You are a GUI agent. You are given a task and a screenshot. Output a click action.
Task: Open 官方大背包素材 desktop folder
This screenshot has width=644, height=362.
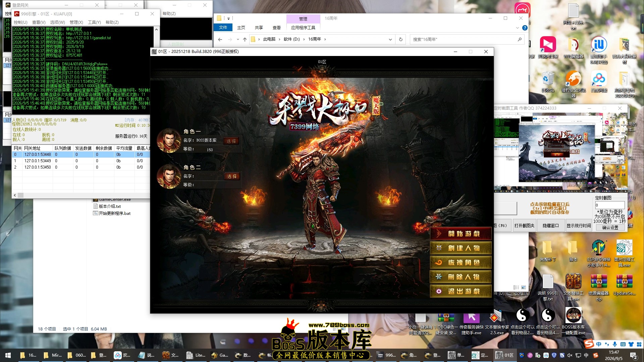pos(625,50)
